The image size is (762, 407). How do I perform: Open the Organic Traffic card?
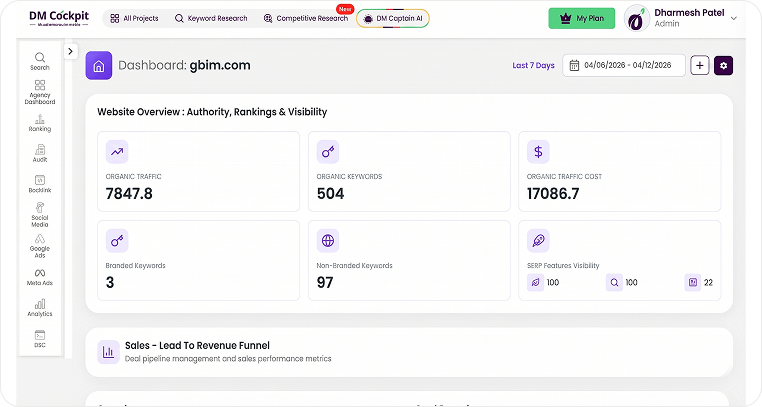[x=202, y=172]
